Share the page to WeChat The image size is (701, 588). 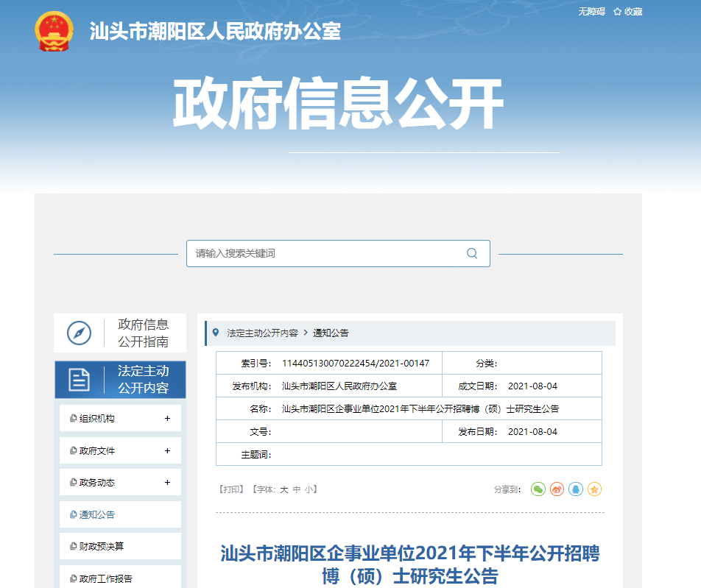coord(538,489)
